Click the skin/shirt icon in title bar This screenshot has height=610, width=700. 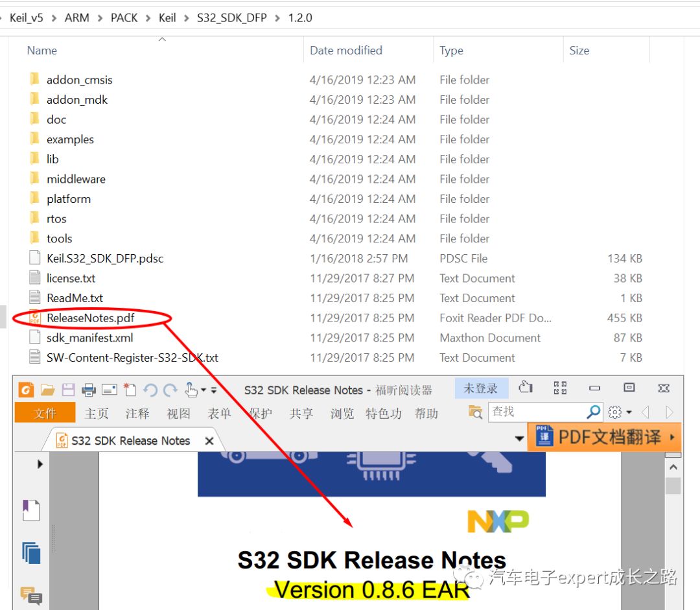pos(526,387)
